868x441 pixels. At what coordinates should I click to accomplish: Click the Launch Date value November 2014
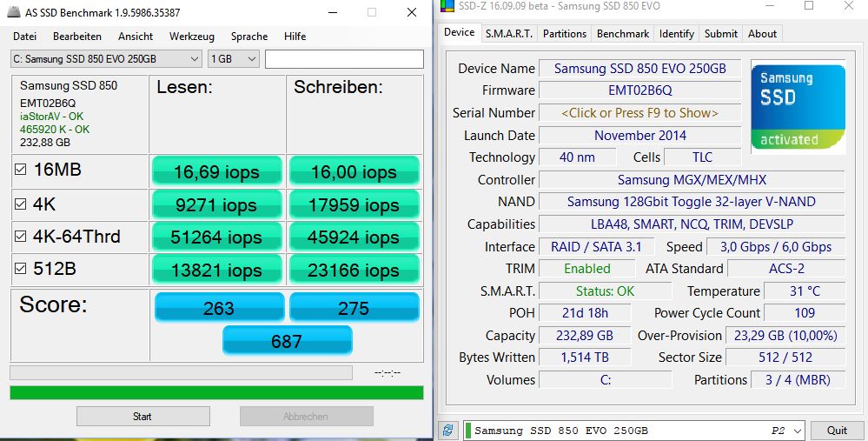coord(640,135)
